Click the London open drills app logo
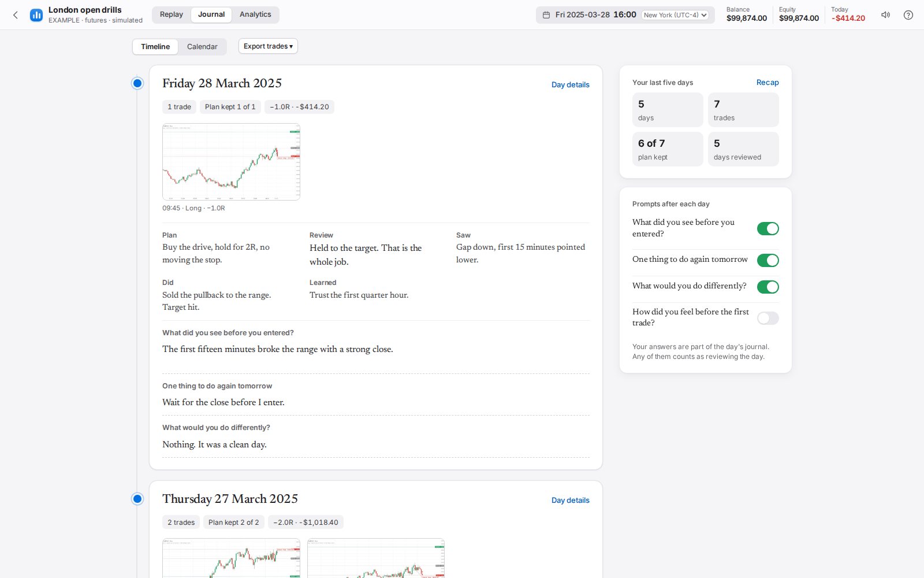Screen dimensions: 924x578 [36, 15]
